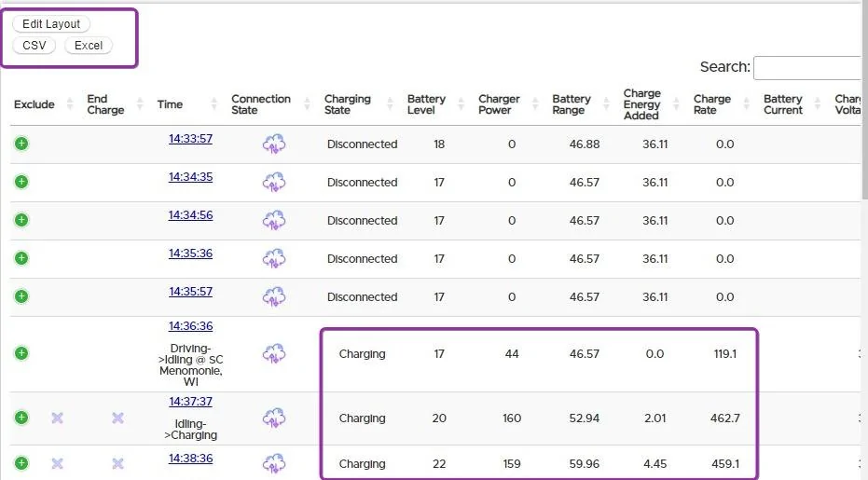The height and width of the screenshot is (480, 868).
Task: Click the cloud connection icon in the 14:34:35 row
Action: point(274,182)
